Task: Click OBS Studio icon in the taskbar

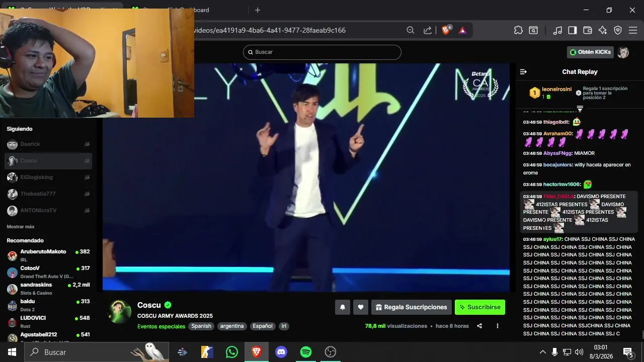Action: 331,352
